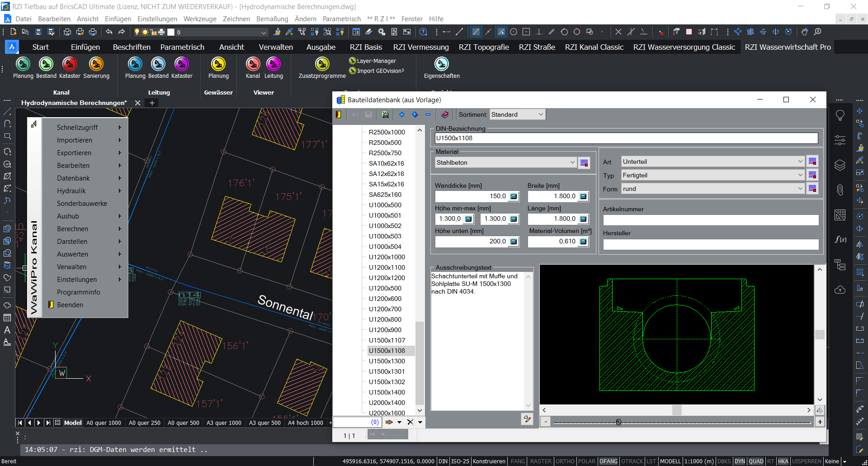
Task: Open Form rund dropdown
Action: [712, 189]
